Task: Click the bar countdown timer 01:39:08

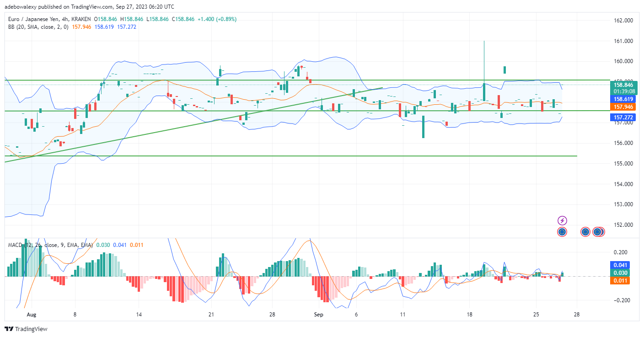Action: [x=623, y=91]
